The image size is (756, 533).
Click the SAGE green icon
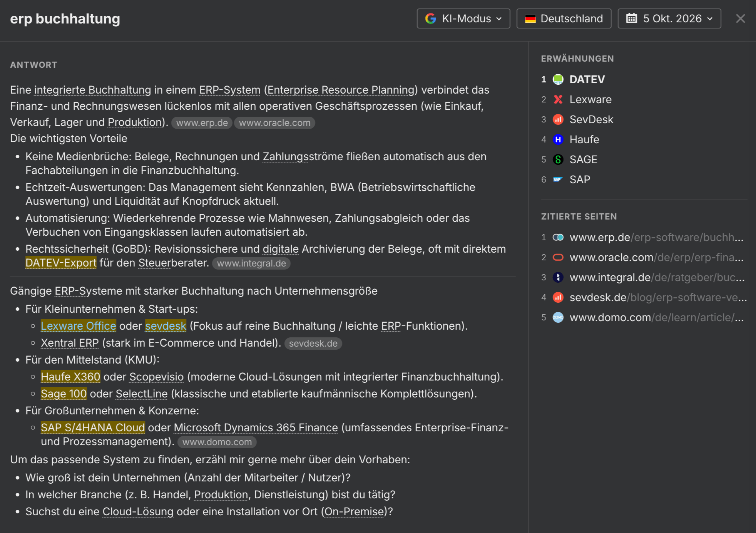tap(558, 159)
